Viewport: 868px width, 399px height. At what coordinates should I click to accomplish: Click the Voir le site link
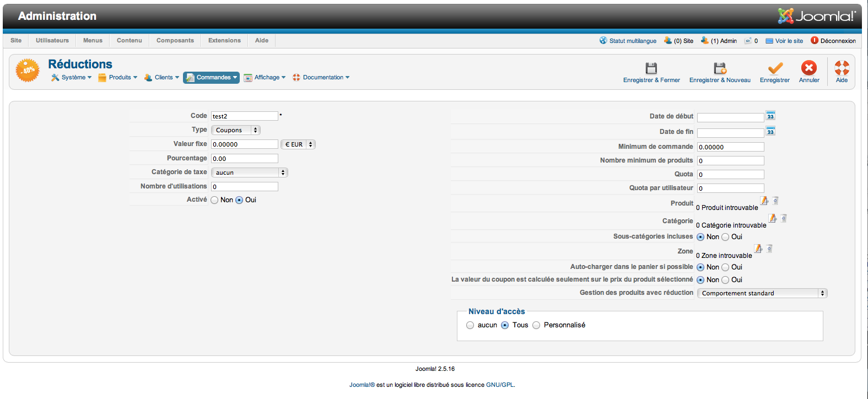click(789, 41)
